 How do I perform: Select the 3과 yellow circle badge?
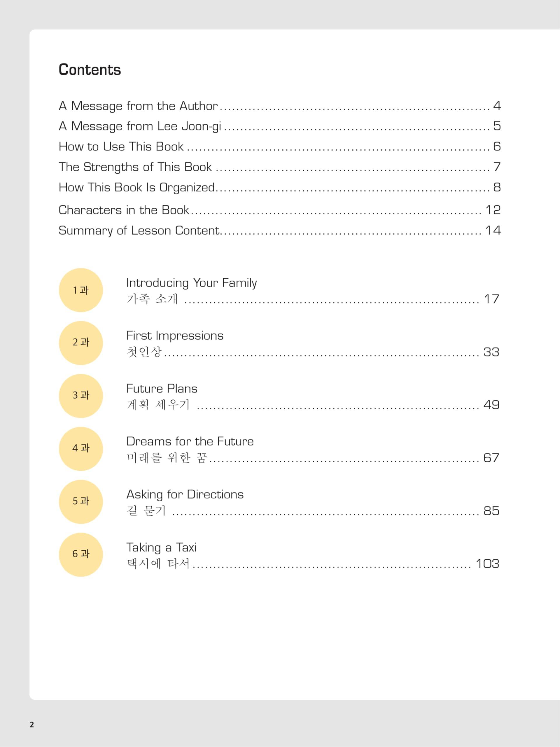(x=81, y=396)
